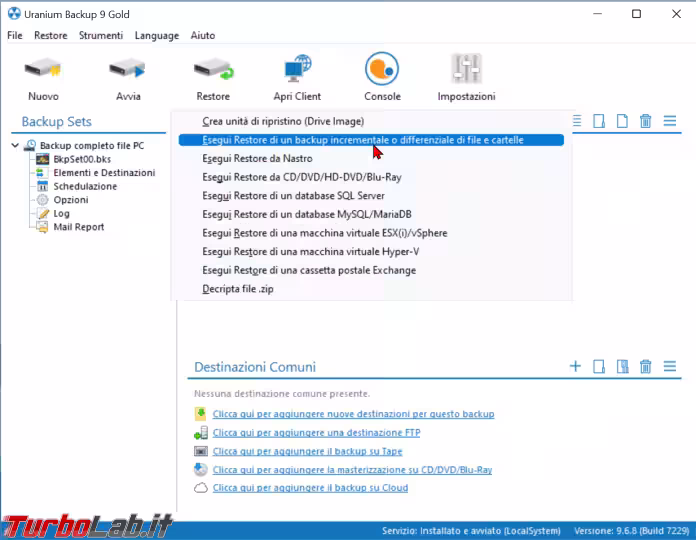This screenshot has width=696, height=540.
Task: Click the trash icon in Destinazioni Comuni header
Action: 646,367
